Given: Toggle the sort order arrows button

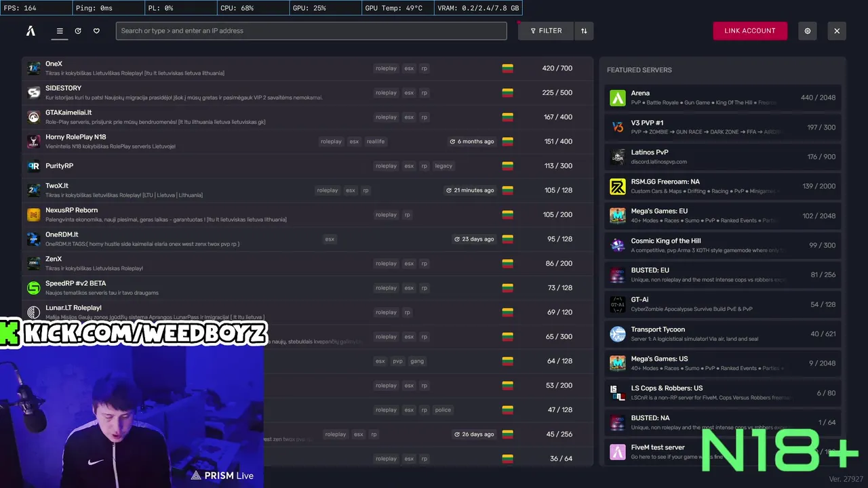Looking at the screenshot, I should pyautogui.click(x=584, y=30).
